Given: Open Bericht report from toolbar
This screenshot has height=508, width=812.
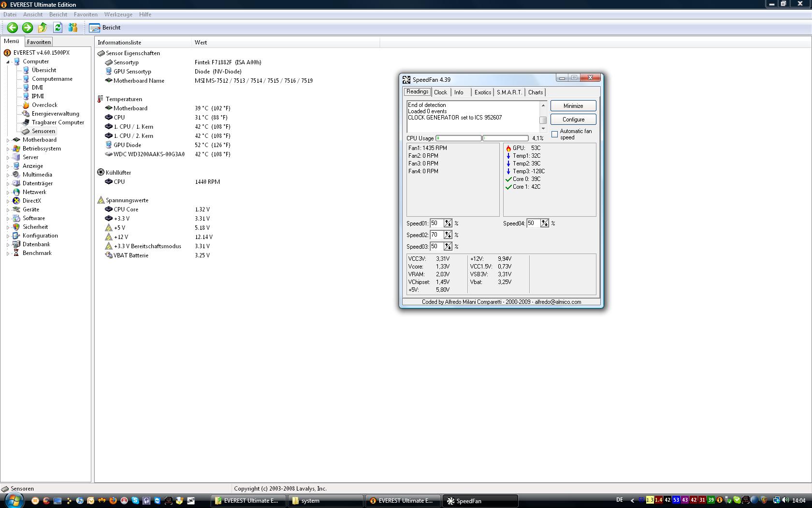Looking at the screenshot, I should click(105, 28).
